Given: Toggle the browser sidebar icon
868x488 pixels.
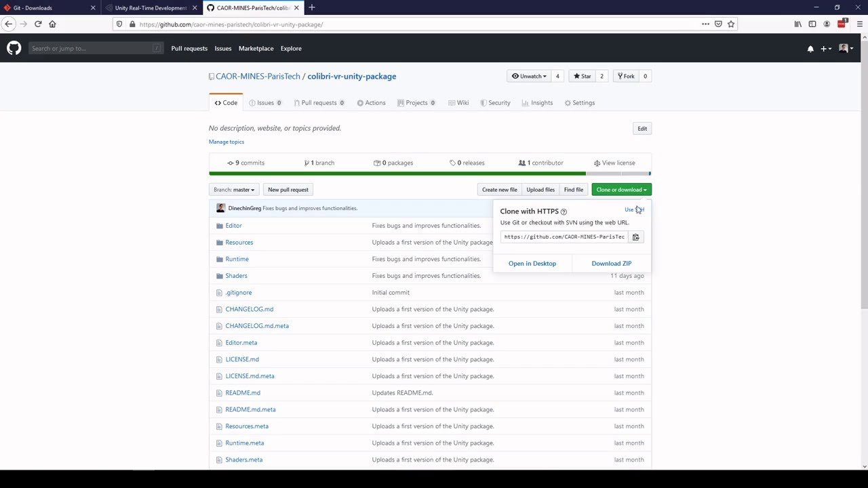Looking at the screenshot, I should pyautogui.click(x=812, y=24).
